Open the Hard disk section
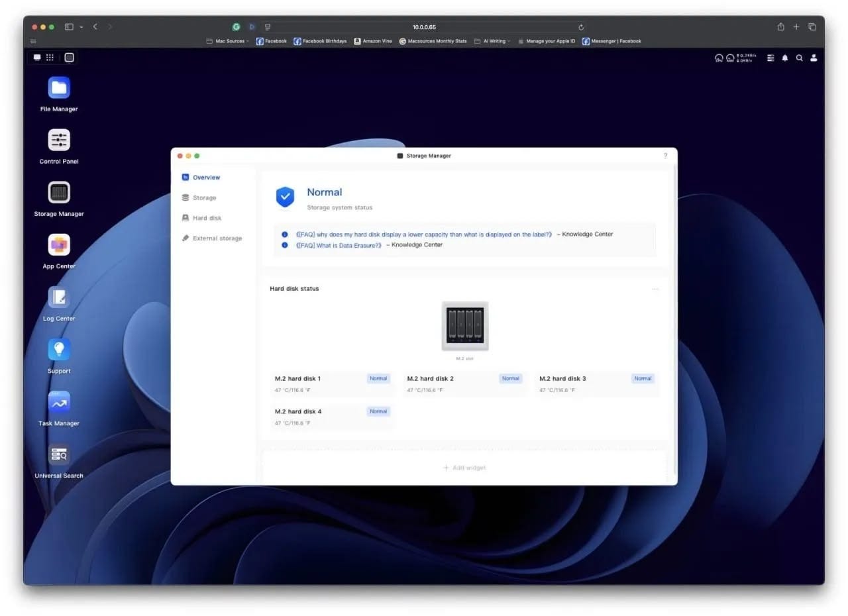This screenshot has height=616, width=848. [x=202, y=218]
